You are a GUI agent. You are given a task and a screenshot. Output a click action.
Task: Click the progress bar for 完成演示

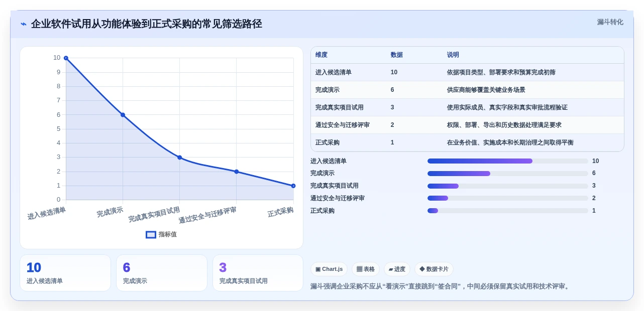pos(507,174)
